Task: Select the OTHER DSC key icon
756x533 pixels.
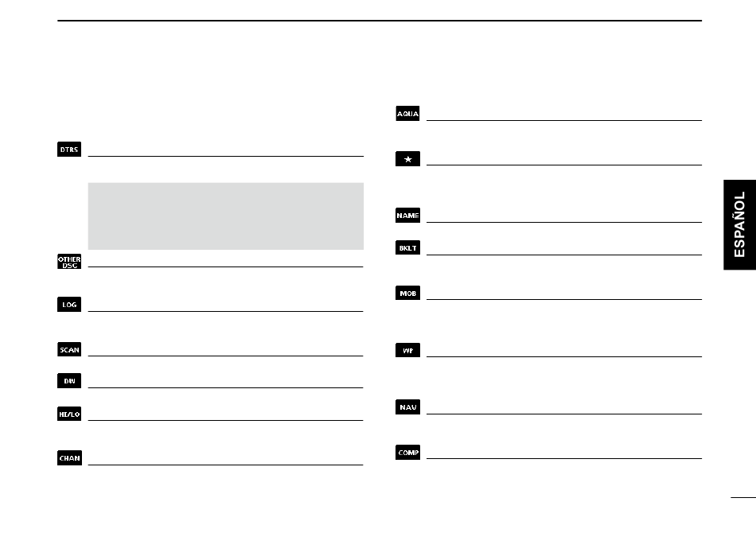Action: (x=69, y=262)
